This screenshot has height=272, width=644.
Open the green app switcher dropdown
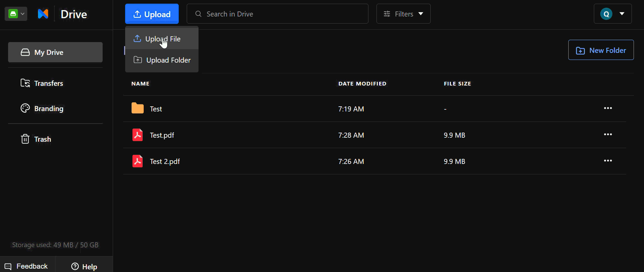coord(16,14)
